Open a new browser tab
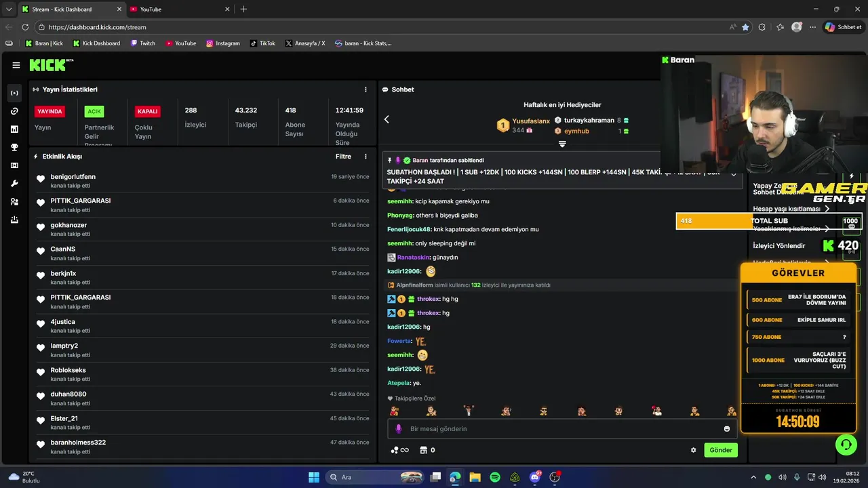The width and height of the screenshot is (868, 488). (243, 9)
